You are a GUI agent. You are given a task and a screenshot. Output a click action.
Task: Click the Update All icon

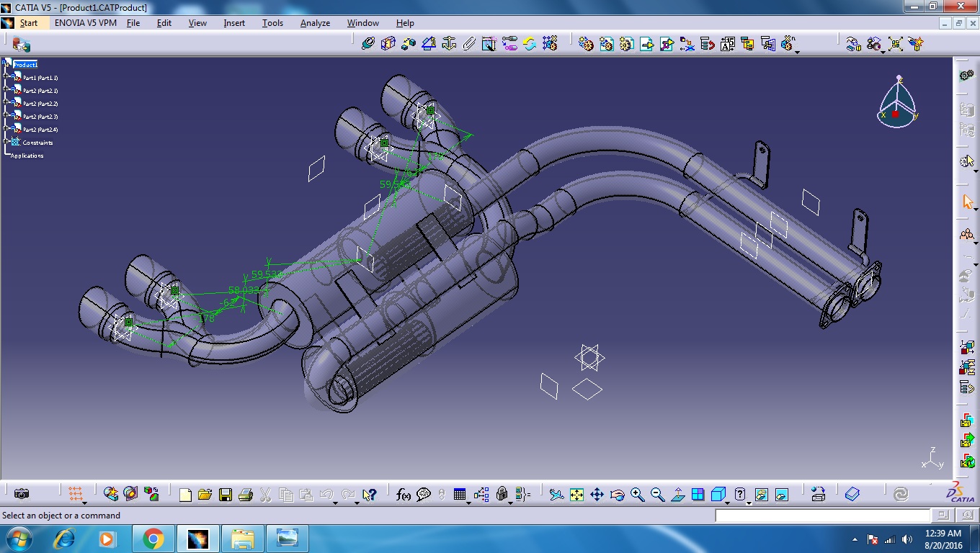(530, 44)
